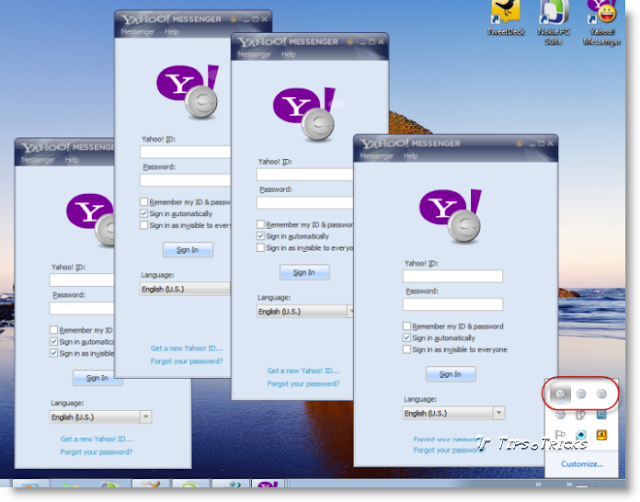Click the orange title bar icon of the third Messenger window from the left
Screen dimensions: 640x502
click(350, 42)
